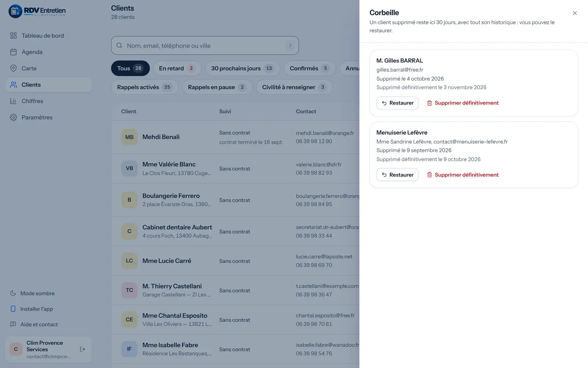Show Confirmés clients

pyautogui.click(x=310, y=68)
